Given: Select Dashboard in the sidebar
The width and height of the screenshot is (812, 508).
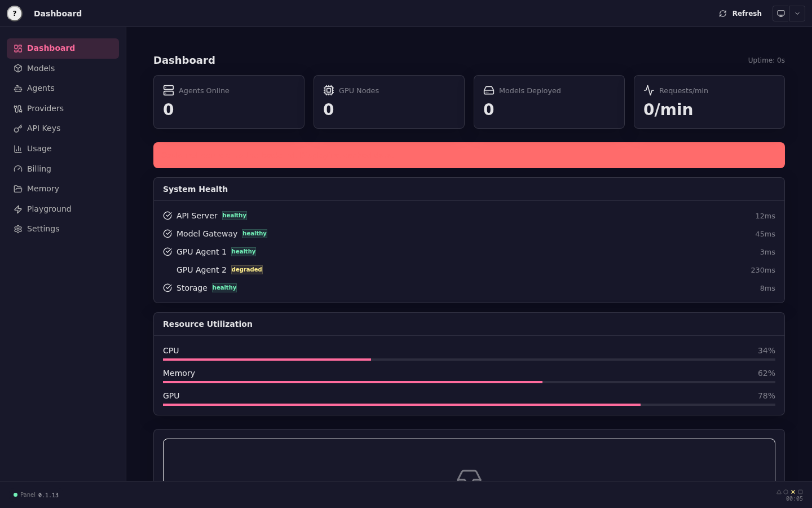Looking at the screenshot, I should click(x=63, y=49).
